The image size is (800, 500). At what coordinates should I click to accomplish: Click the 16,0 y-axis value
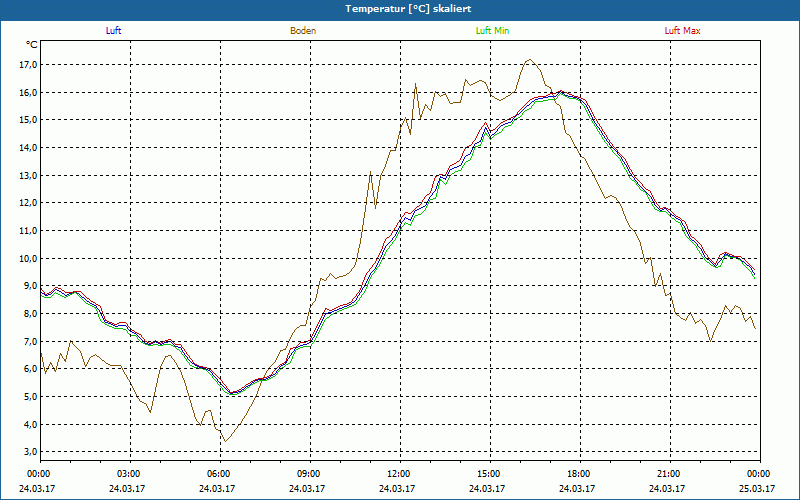point(29,92)
